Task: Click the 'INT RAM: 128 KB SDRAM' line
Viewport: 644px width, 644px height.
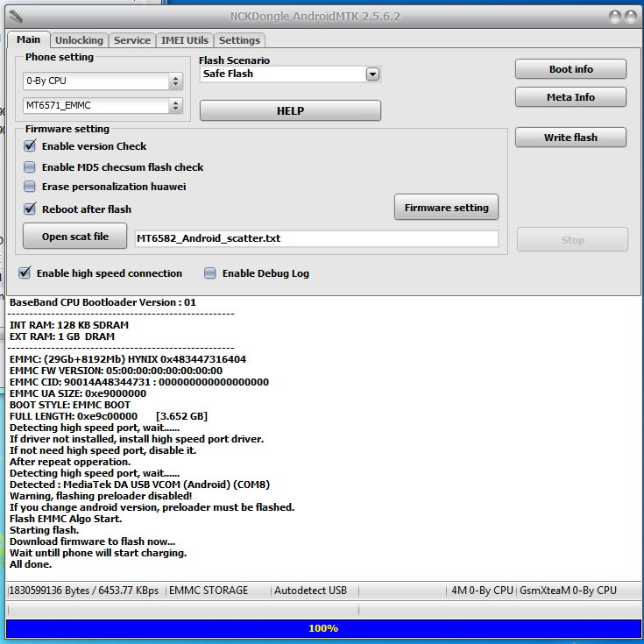Action: (x=69, y=325)
